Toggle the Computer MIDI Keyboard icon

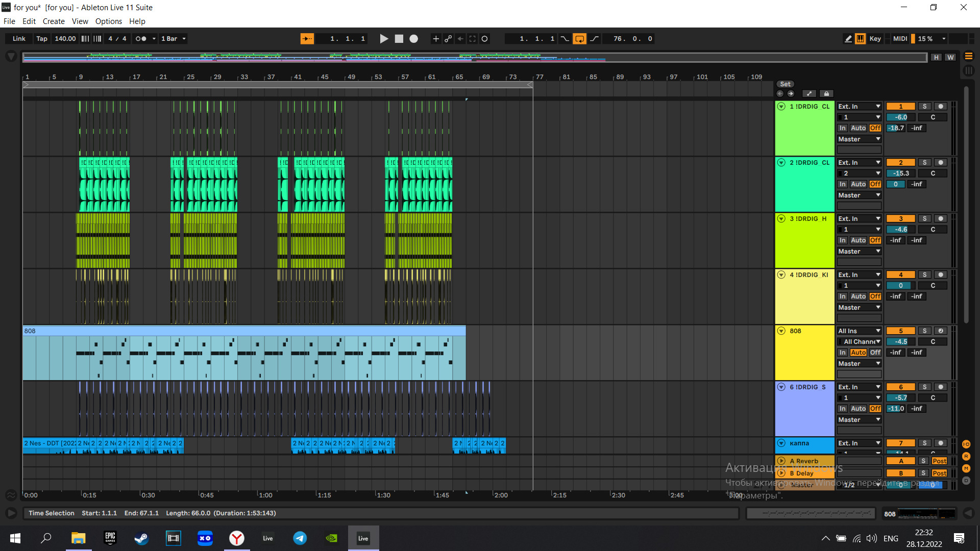point(861,39)
